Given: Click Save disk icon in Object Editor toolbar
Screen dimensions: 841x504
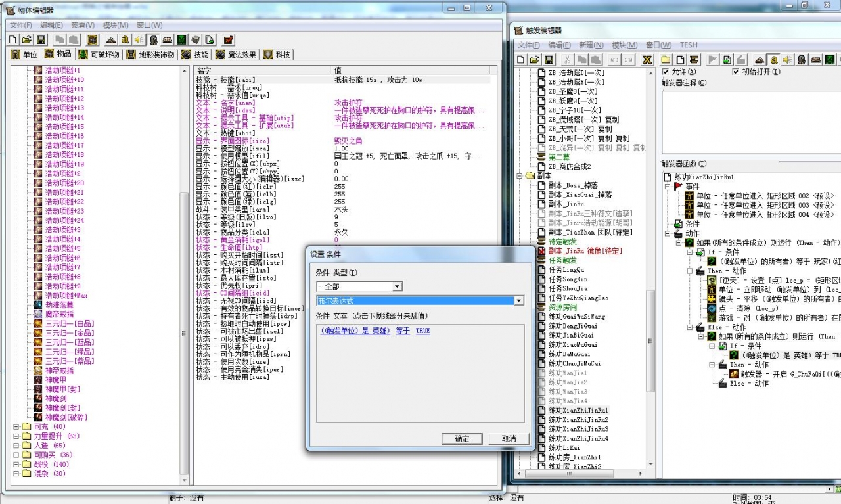Looking at the screenshot, I should pos(41,39).
